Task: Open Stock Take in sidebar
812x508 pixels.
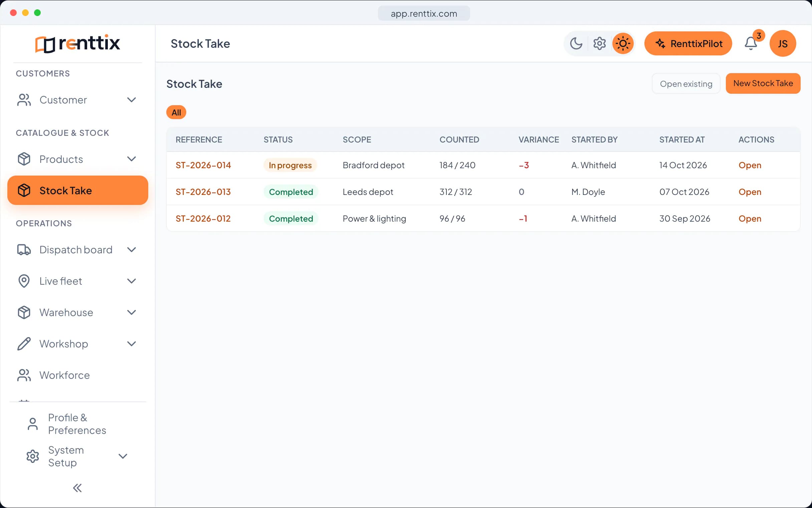Action: 78,191
